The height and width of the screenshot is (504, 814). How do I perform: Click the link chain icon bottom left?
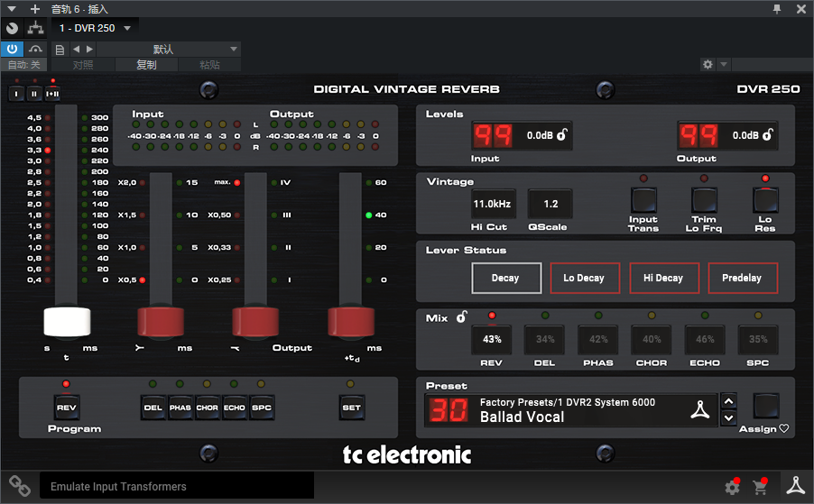20,485
